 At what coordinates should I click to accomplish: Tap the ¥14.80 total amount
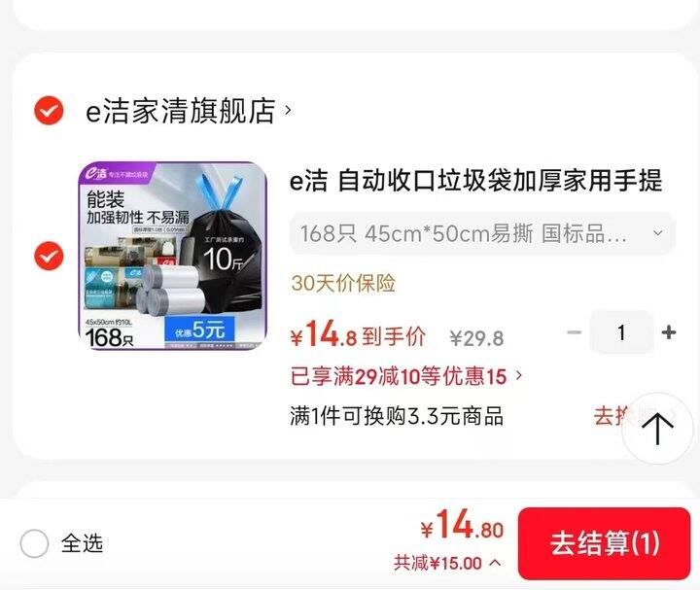pos(462,525)
